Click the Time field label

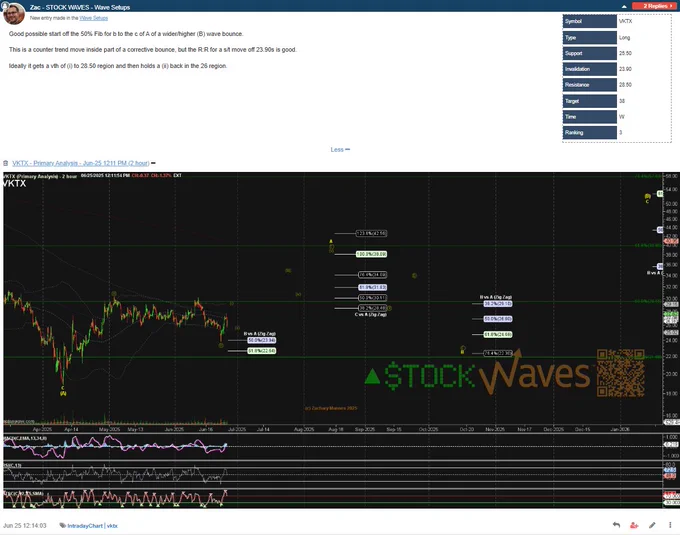pos(590,117)
